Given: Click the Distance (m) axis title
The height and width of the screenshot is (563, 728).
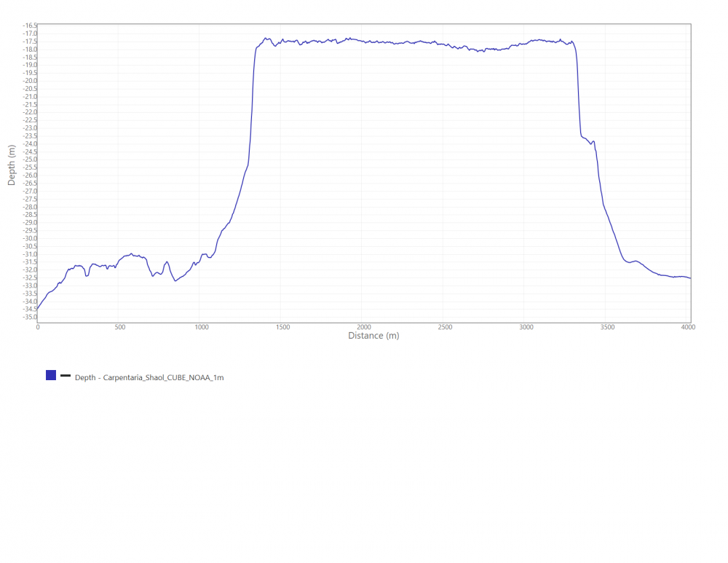Looking at the screenshot, I should [x=373, y=335].
